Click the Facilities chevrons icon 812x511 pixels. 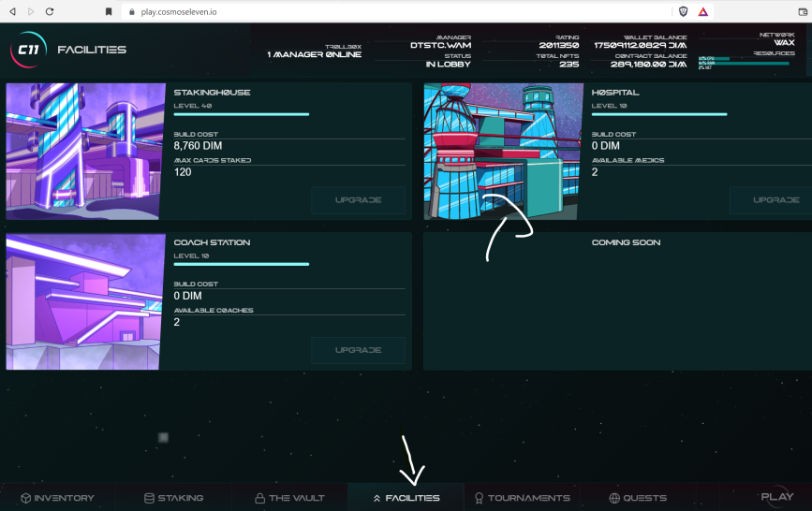point(377,498)
